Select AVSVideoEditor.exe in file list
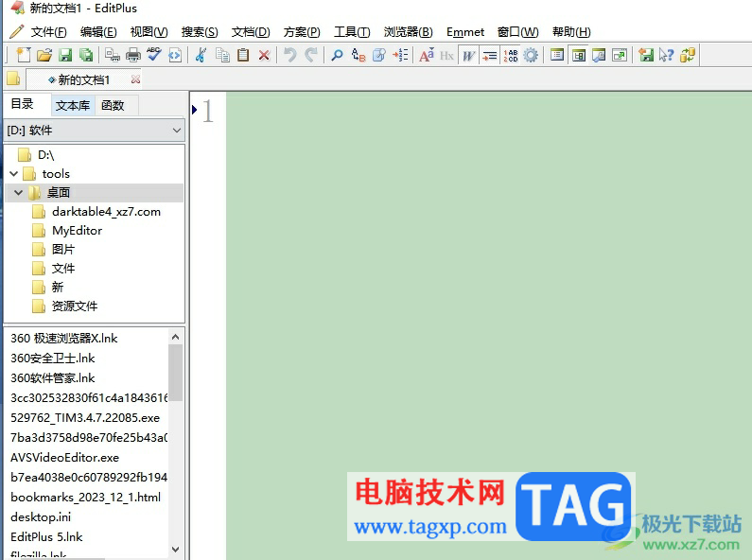Image resolution: width=752 pixels, height=560 pixels. click(64, 458)
